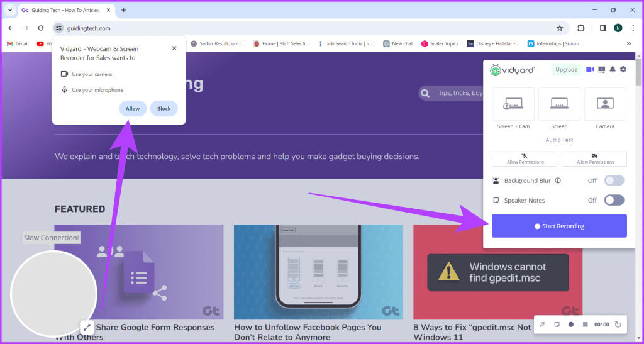The height and width of the screenshot is (344, 644).
Task: Select the Guiding Tech tab
Action: point(65,10)
